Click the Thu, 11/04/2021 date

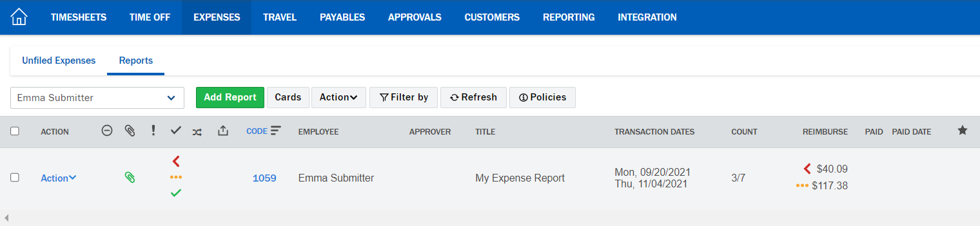pyautogui.click(x=651, y=183)
